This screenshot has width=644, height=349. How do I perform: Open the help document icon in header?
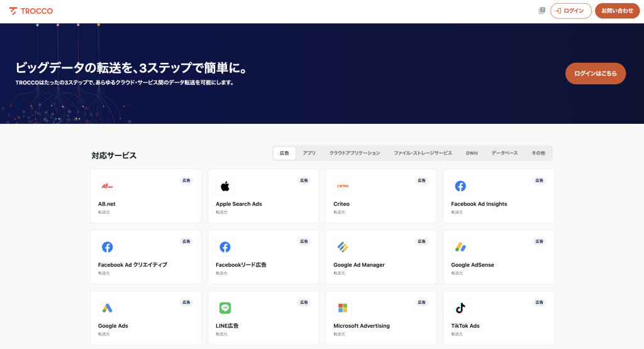[541, 11]
